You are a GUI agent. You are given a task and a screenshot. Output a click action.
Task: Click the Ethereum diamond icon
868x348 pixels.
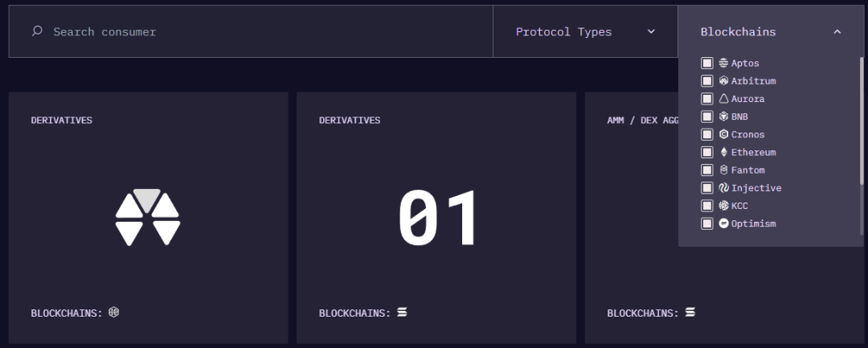click(x=723, y=152)
